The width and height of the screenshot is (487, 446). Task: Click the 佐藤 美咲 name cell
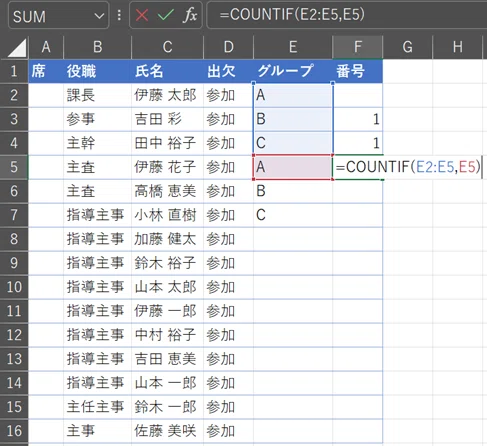(167, 431)
